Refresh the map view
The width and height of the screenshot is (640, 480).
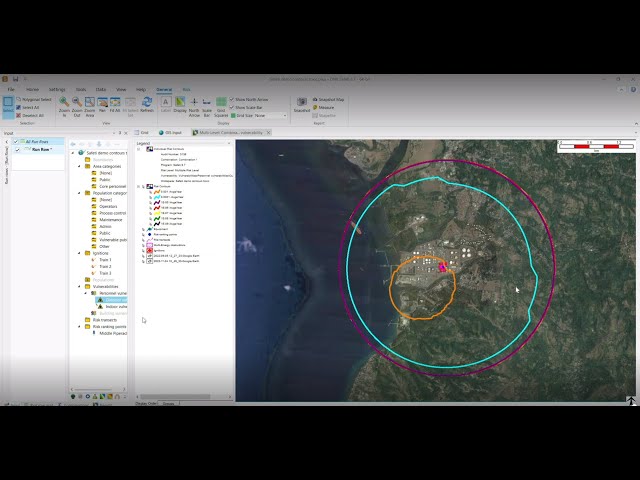pos(147,105)
